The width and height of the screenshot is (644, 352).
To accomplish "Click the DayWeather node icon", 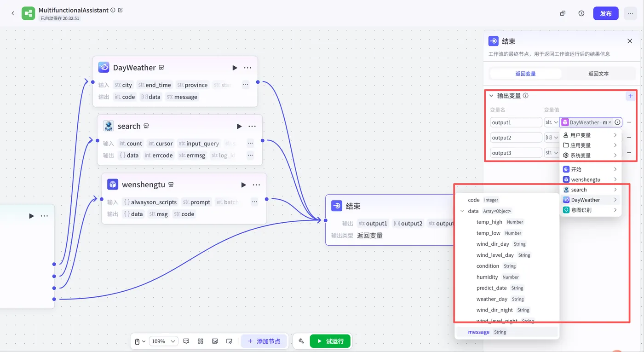I will tap(103, 68).
